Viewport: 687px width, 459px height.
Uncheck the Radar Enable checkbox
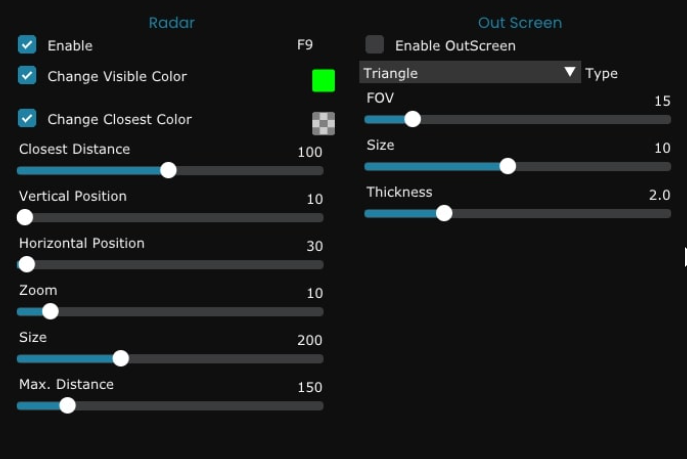coord(28,45)
